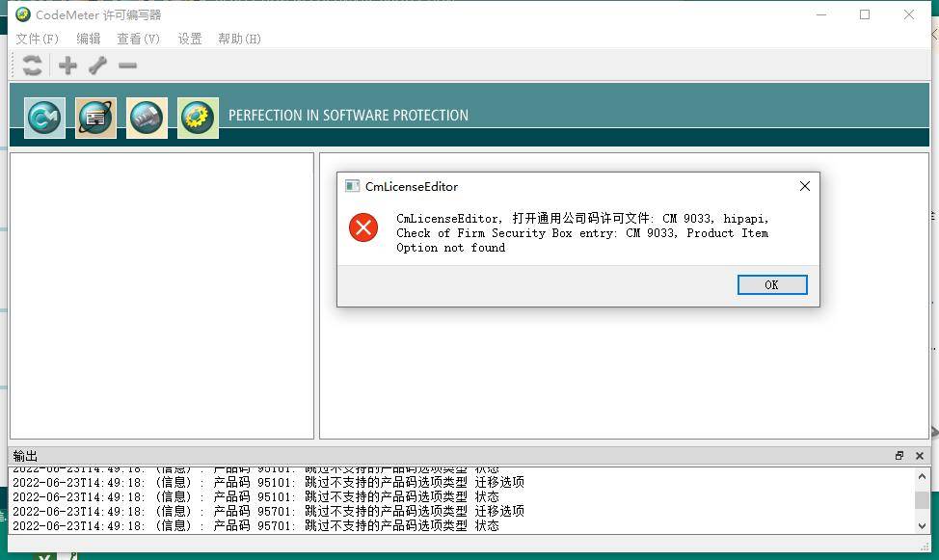
Task: Click the wrench edit toolbar icon
Action: pos(97,66)
